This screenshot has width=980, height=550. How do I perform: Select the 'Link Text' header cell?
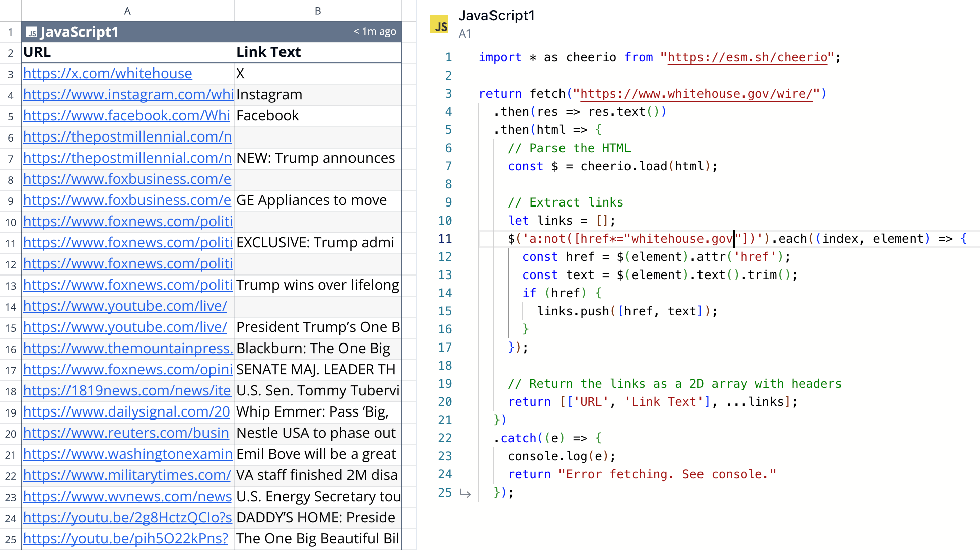click(318, 52)
